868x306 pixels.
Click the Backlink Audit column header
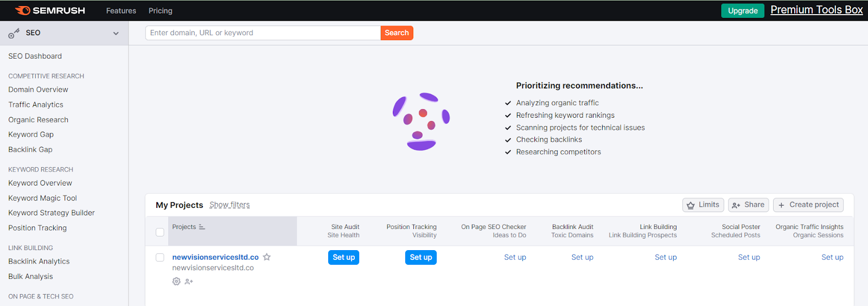[572, 227]
